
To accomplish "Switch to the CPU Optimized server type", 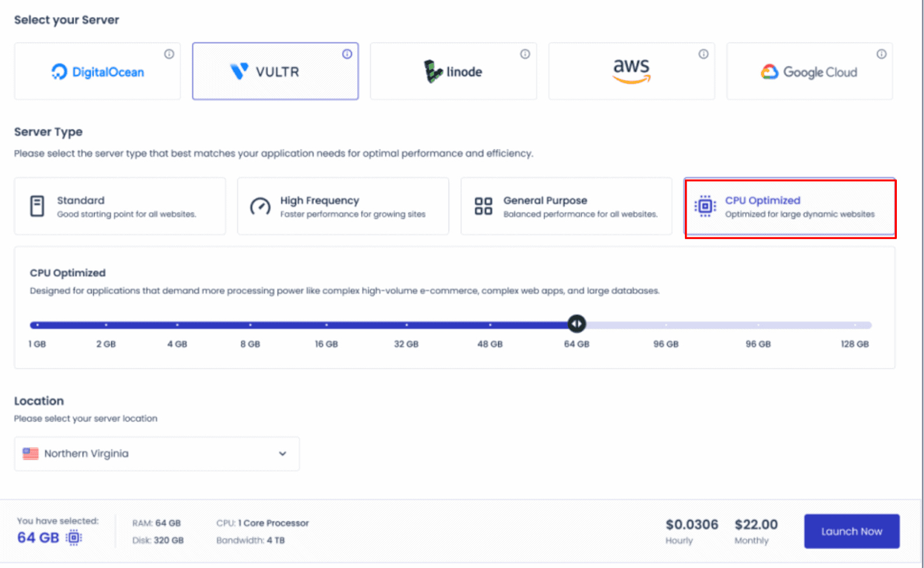I will pos(789,207).
